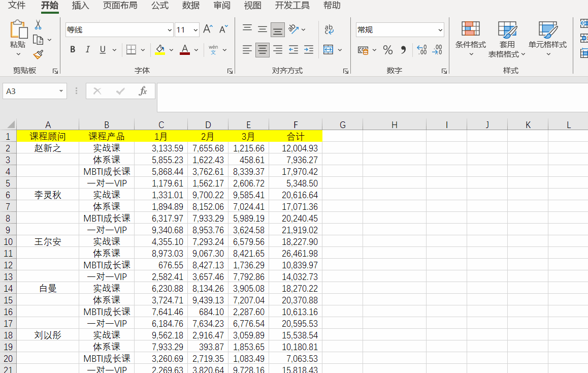Open the 公式 ribbon tab

click(160, 6)
